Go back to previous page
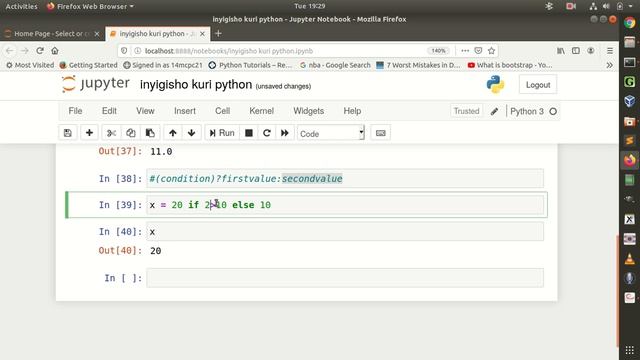 tap(10, 51)
